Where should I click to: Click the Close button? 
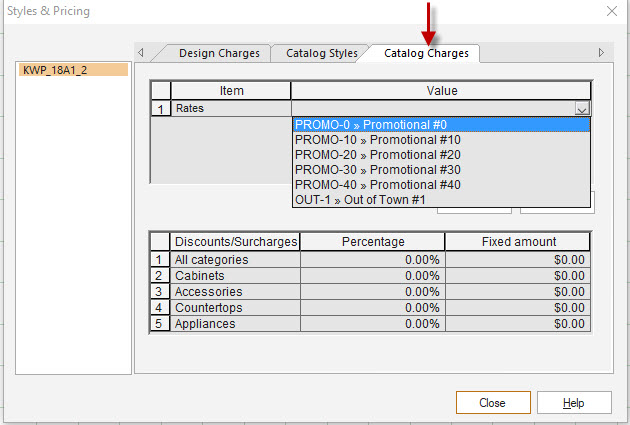[492, 403]
